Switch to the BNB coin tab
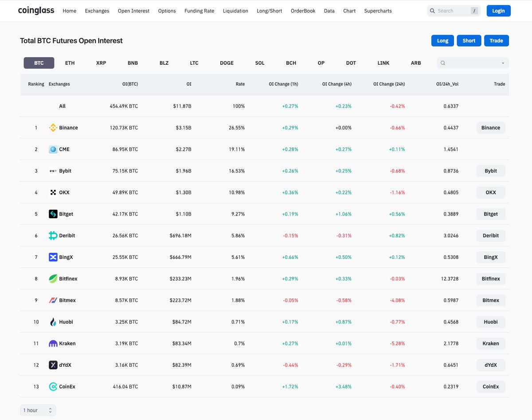Screen dimensions: 532x420 tap(133, 63)
